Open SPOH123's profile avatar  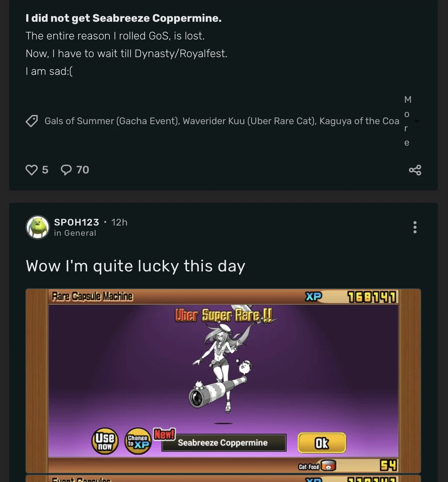[38, 227]
